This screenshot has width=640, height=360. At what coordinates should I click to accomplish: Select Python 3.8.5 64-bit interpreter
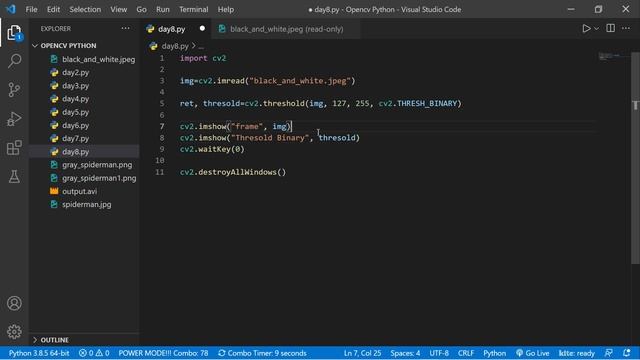[x=39, y=353]
